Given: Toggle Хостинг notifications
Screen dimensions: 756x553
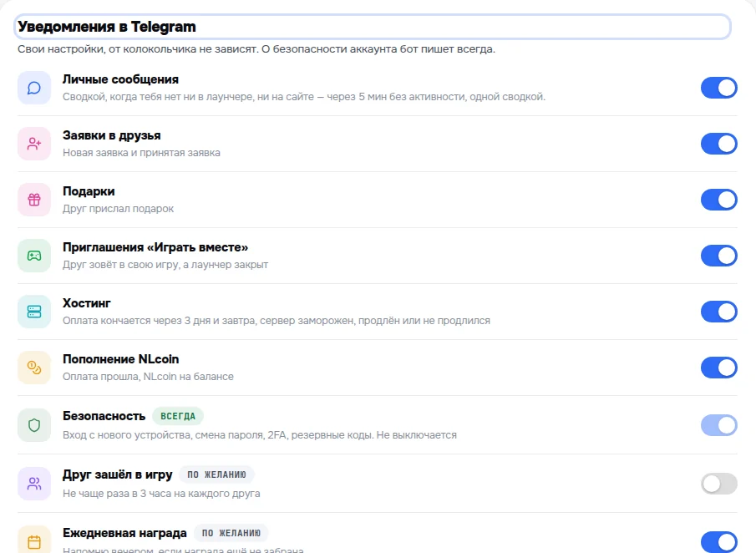Looking at the screenshot, I should pyautogui.click(x=719, y=312).
